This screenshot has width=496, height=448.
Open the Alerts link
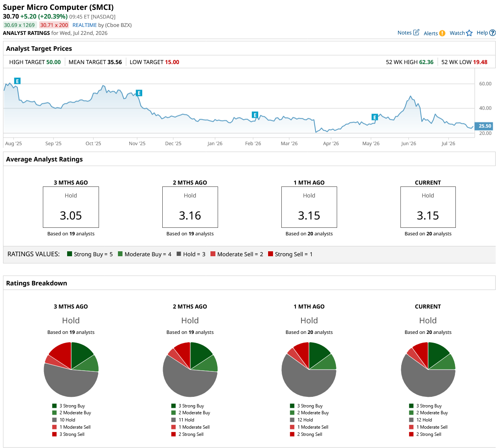431,33
